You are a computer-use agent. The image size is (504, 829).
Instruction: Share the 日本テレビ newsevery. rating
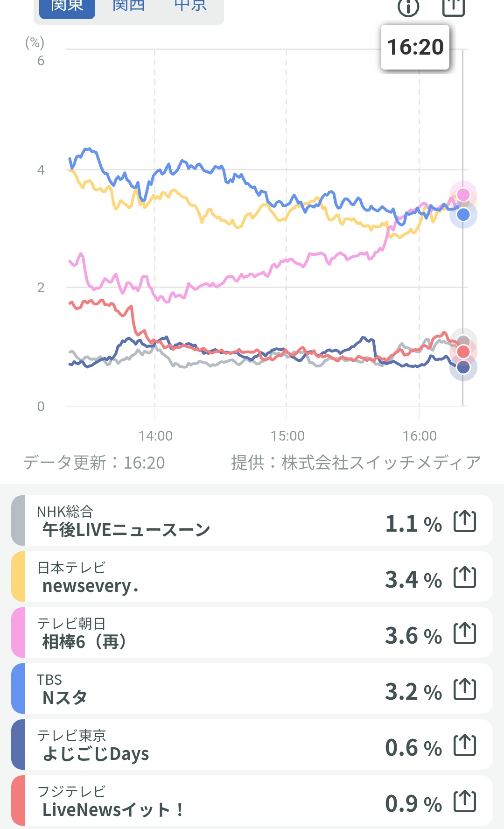(x=465, y=577)
